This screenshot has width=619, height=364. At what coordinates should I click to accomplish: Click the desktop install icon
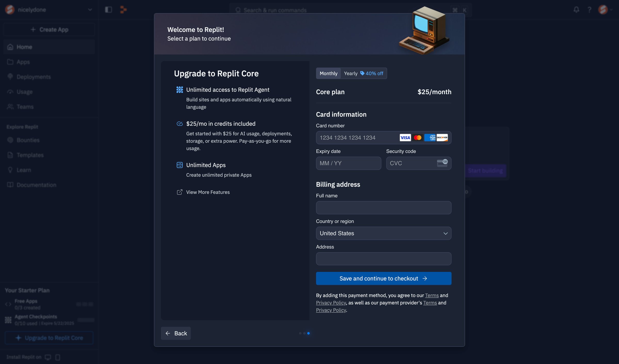(x=48, y=357)
